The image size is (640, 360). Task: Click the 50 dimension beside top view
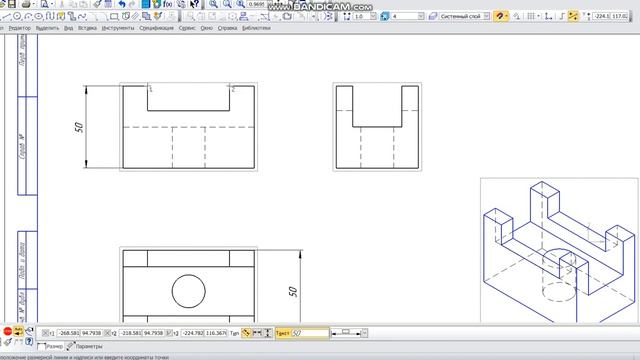(x=293, y=291)
